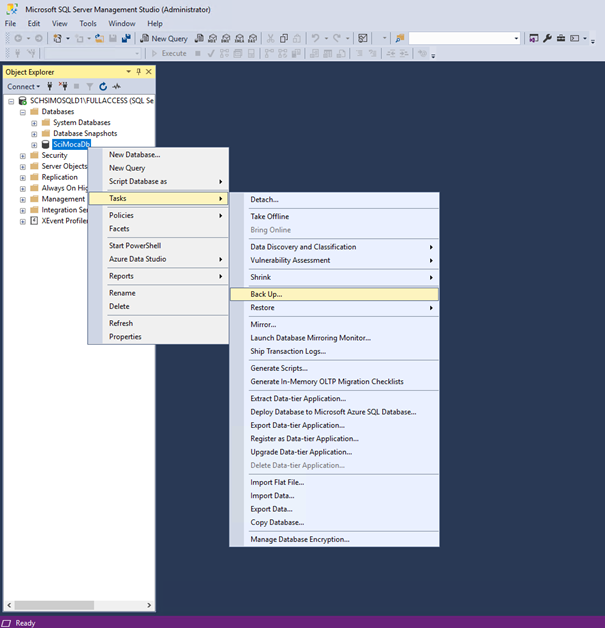Click the Activity Monitor checklist icon

pos(362,38)
